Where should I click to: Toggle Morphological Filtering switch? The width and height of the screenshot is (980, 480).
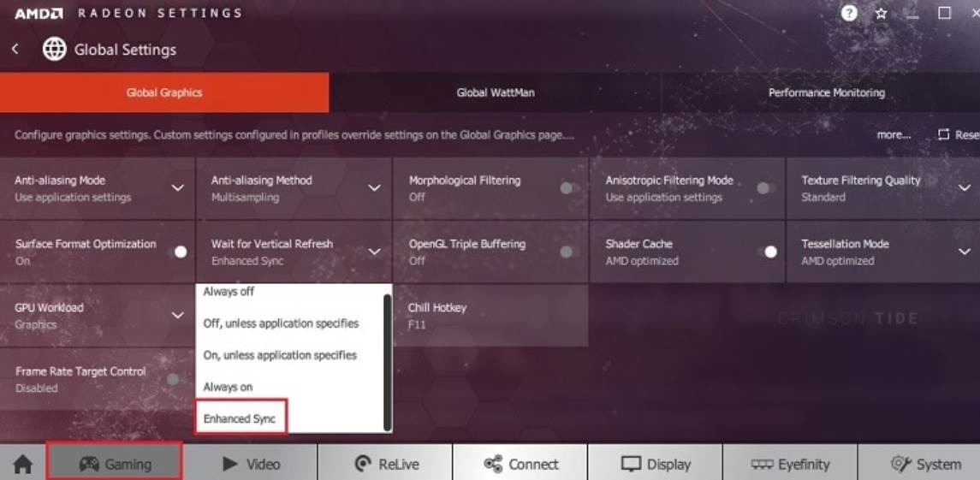click(x=569, y=188)
